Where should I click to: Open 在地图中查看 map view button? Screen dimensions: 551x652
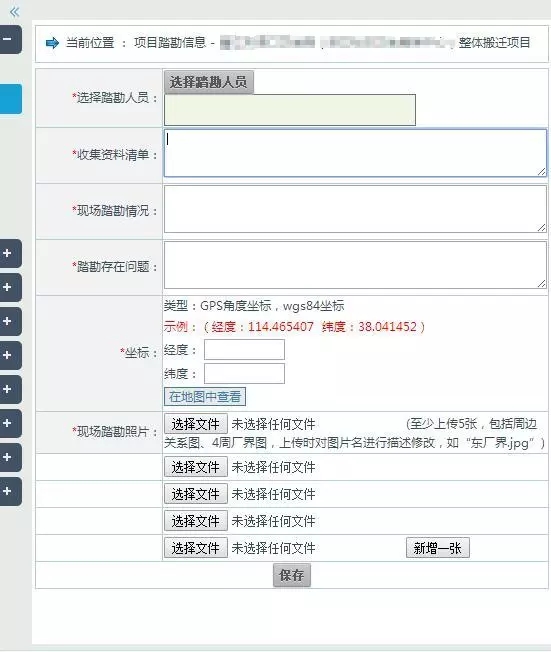pos(205,396)
